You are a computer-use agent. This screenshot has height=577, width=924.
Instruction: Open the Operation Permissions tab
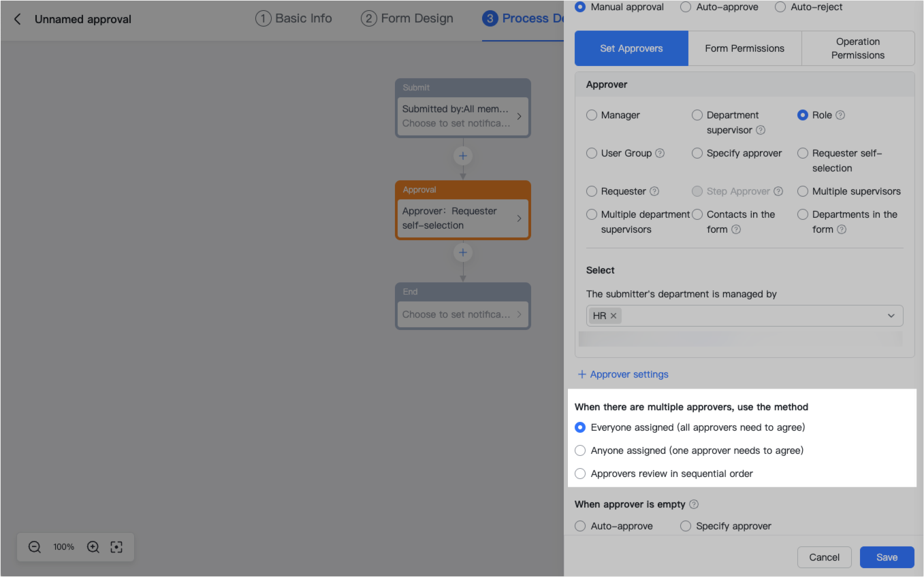coord(857,48)
